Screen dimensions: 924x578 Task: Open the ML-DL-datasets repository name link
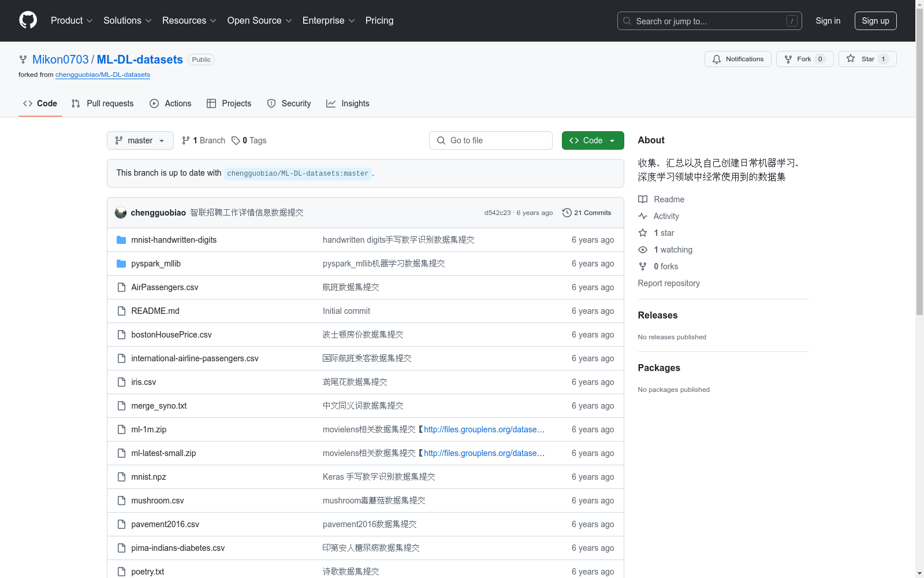(x=140, y=60)
